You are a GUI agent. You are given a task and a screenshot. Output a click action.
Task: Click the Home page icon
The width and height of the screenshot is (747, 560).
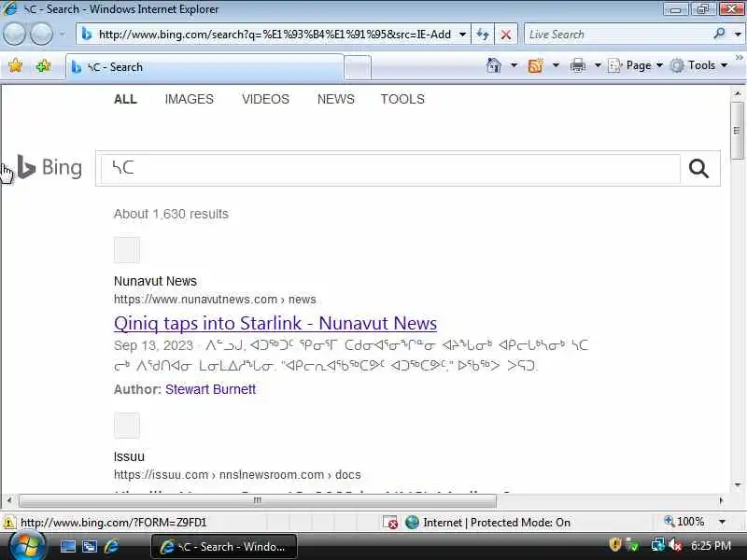click(494, 65)
